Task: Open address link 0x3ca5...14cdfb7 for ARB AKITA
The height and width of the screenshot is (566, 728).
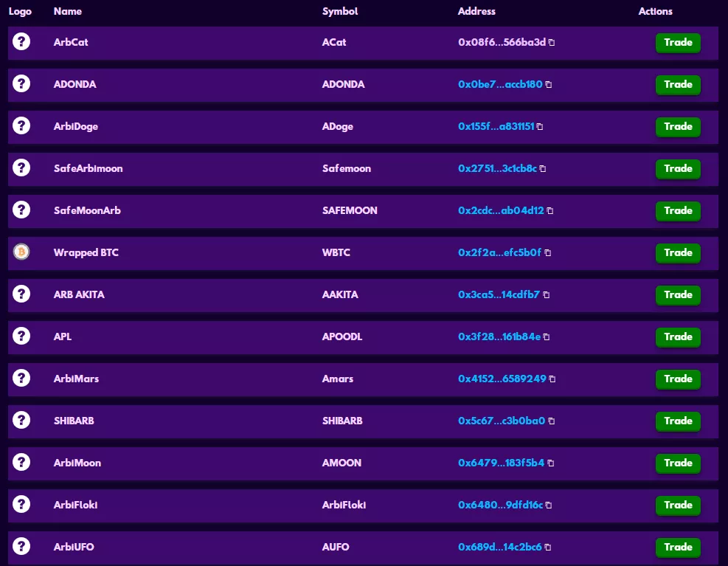Action: pos(499,294)
